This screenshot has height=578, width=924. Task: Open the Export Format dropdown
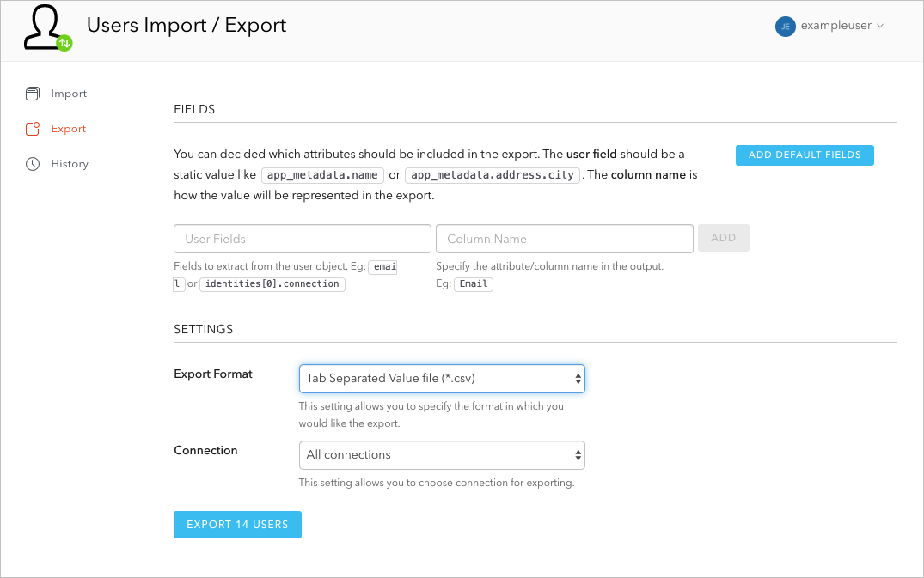coord(442,379)
